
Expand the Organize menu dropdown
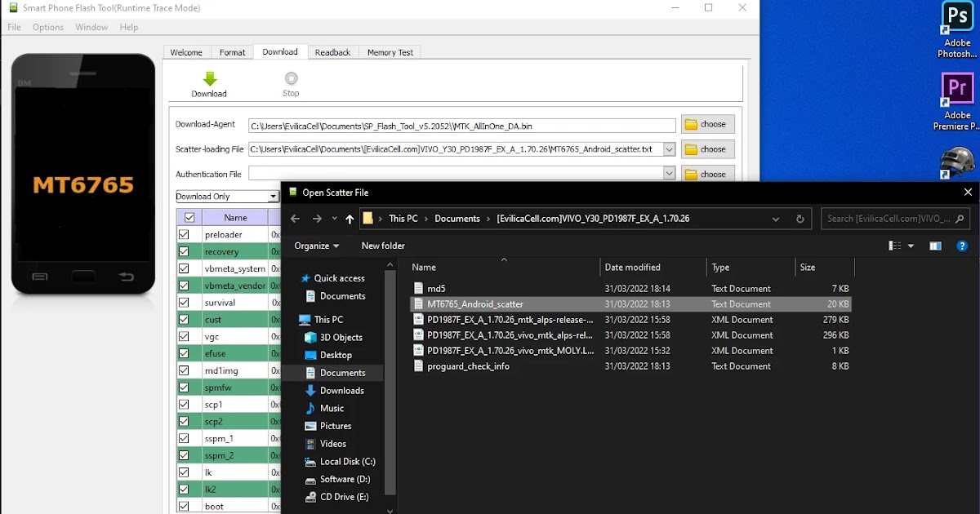tap(317, 246)
